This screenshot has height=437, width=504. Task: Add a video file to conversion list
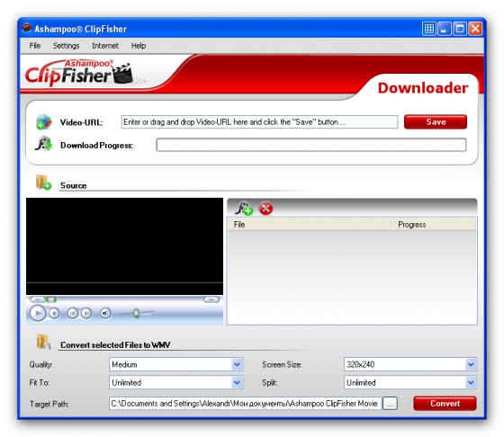[244, 208]
